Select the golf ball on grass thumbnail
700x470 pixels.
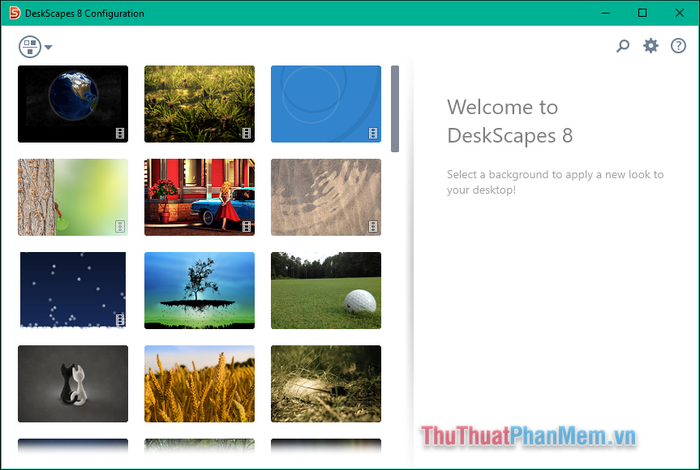326,291
